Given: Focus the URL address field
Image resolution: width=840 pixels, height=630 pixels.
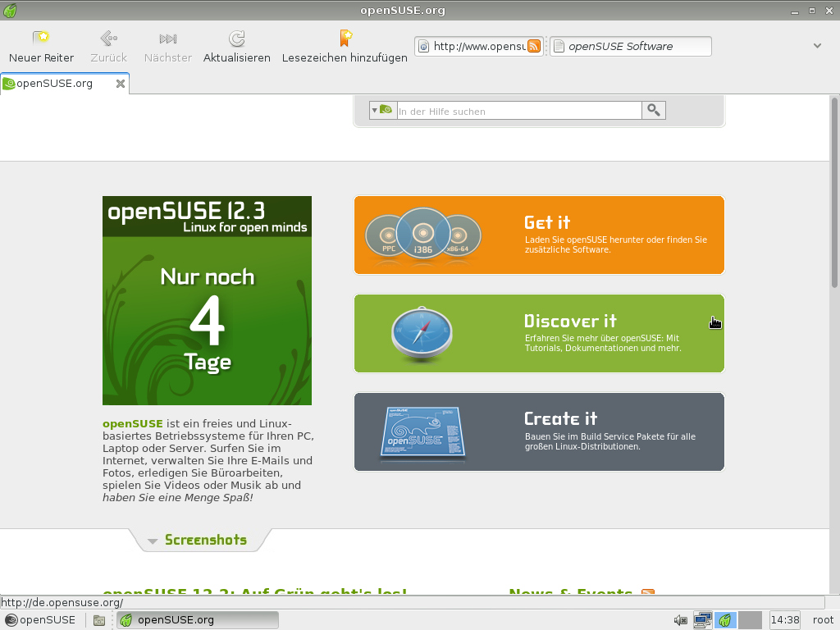Looking at the screenshot, I should click(479, 46).
